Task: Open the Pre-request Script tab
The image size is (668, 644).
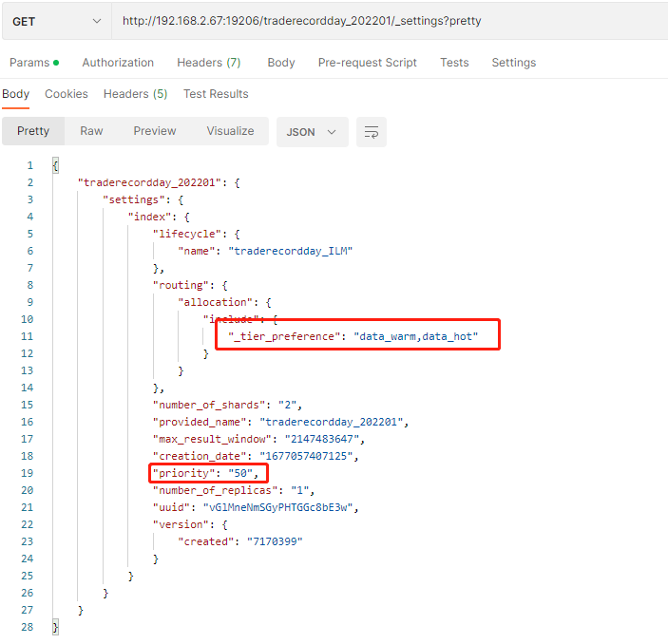Action: pyautogui.click(x=367, y=63)
